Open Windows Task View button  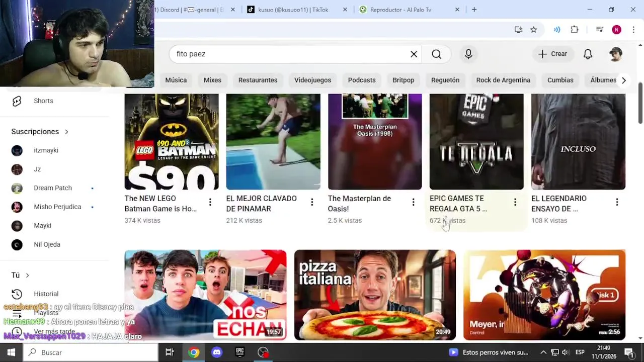pos(170,352)
